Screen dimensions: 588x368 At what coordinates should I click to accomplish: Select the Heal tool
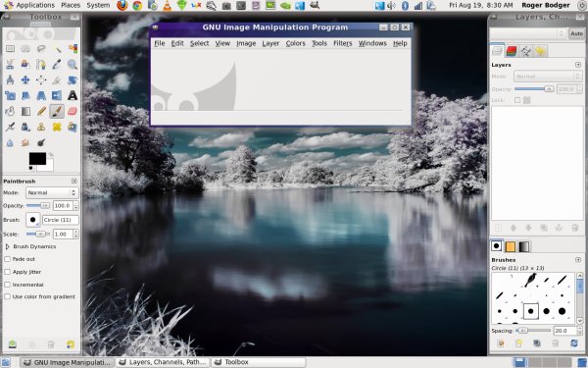pos(57,127)
